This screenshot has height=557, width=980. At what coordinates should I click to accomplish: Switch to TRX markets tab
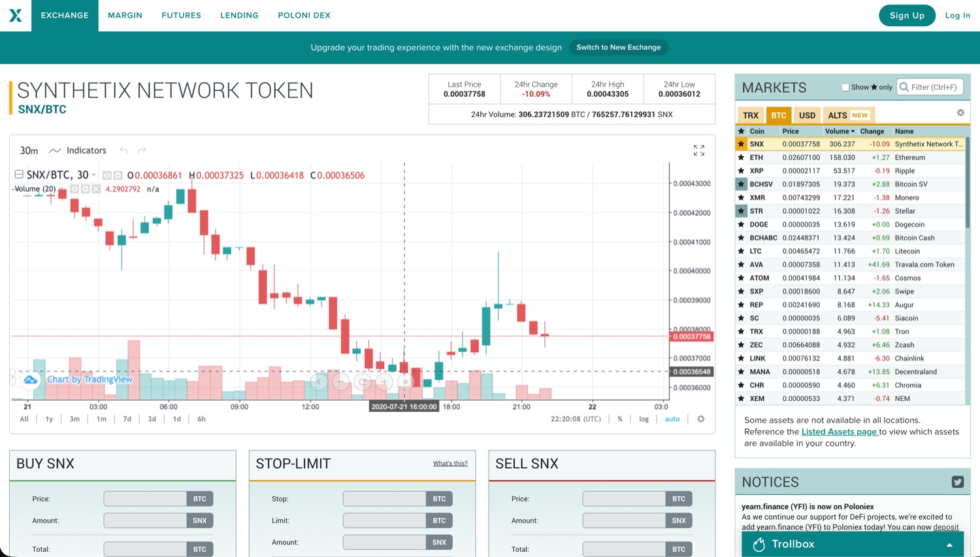(751, 115)
